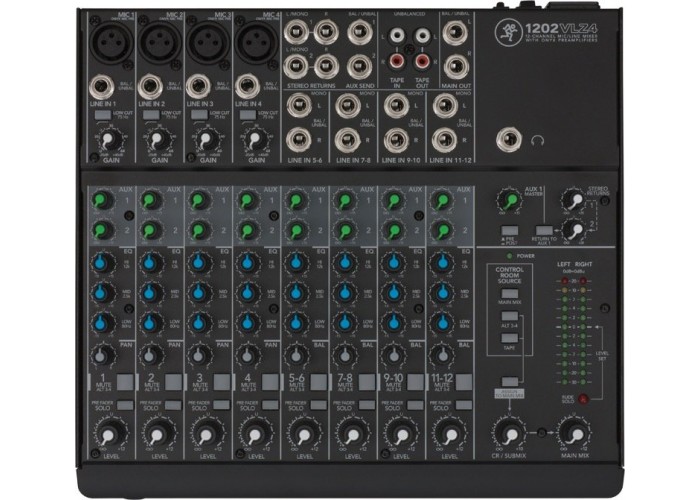The width and height of the screenshot is (700, 500).
Task: Select MAIN MIX as control room source
Action: coord(509,294)
